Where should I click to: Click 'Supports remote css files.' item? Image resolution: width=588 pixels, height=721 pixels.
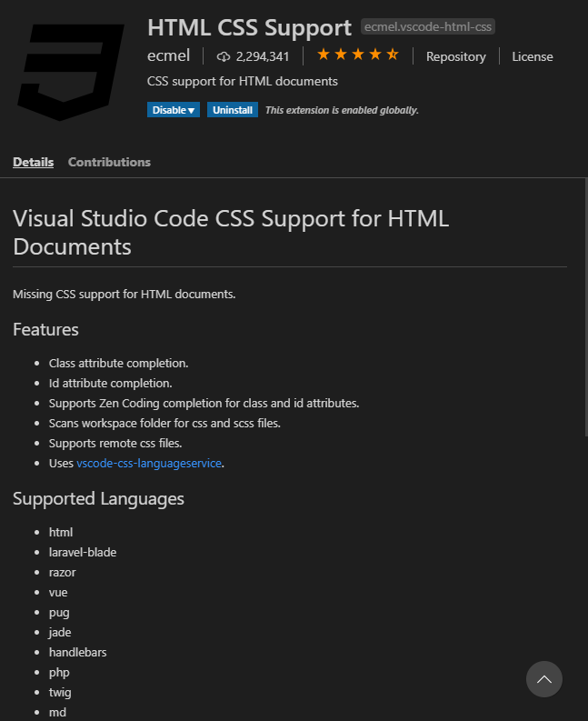click(x=115, y=444)
